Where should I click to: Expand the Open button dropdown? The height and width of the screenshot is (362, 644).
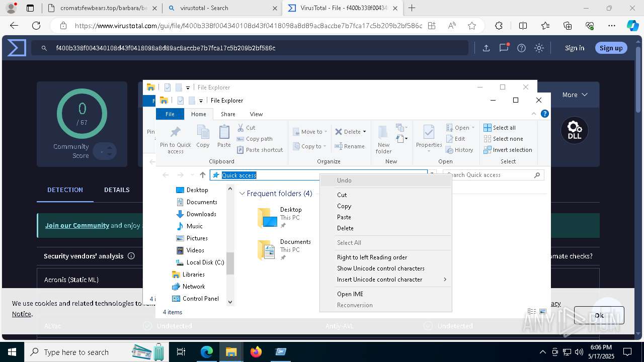[473, 128]
